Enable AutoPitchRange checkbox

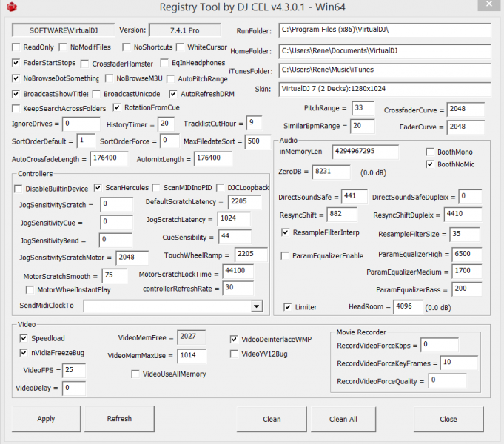click(170, 78)
